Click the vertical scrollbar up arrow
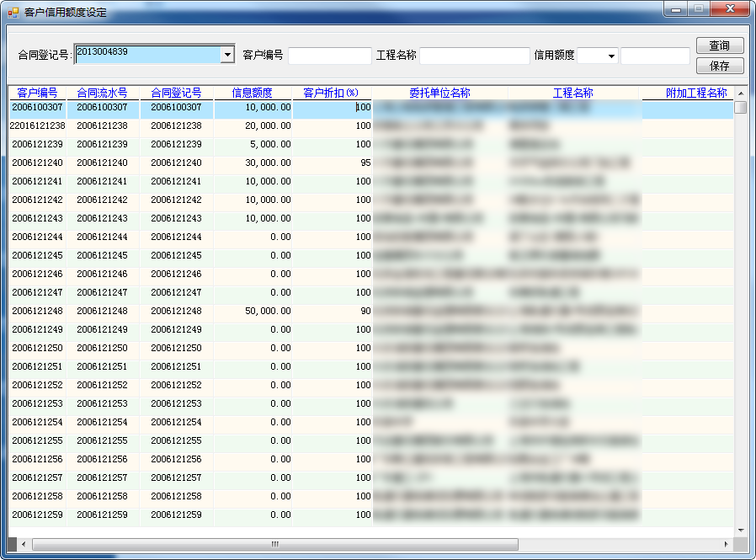 coord(741,93)
